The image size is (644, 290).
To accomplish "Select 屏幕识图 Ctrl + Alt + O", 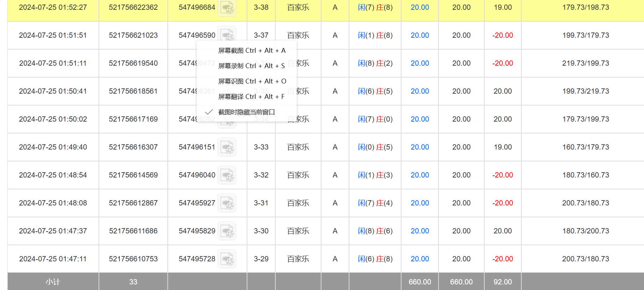I will coord(252,81).
